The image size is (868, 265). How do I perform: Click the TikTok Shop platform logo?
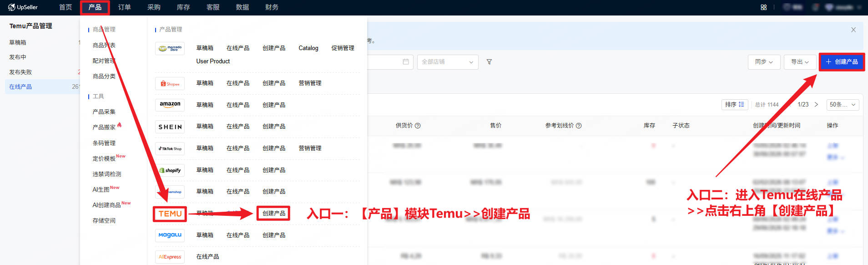click(x=170, y=148)
